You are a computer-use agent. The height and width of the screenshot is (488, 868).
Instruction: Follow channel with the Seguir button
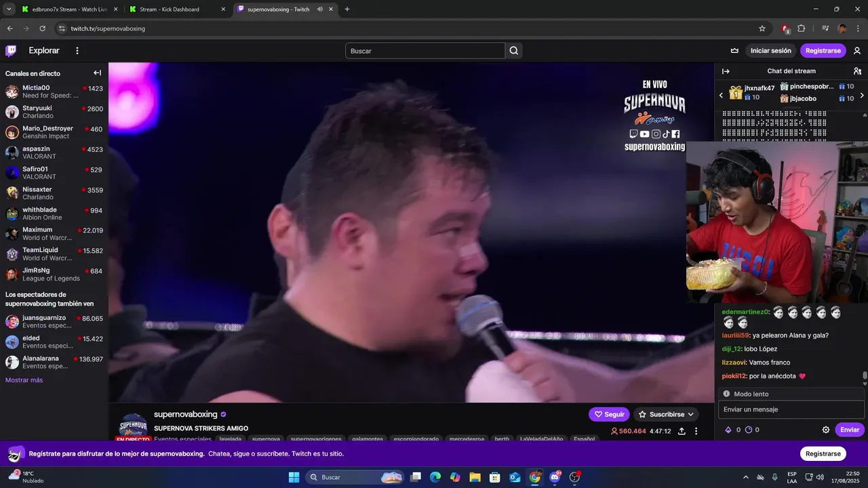[609, 414]
